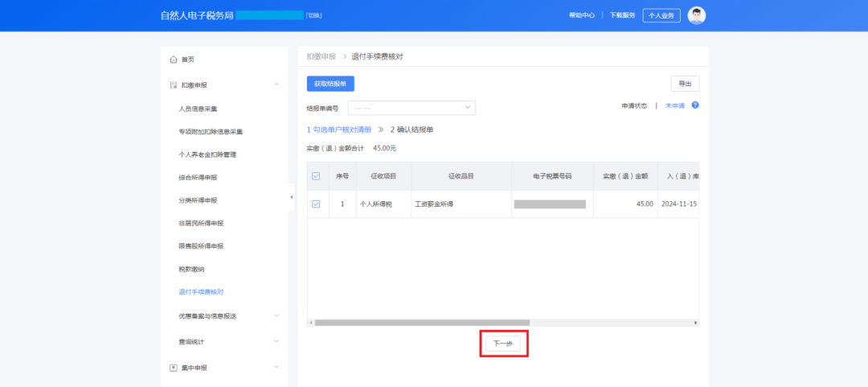Click the horizontal scrollbar right arrow

[696, 323]
